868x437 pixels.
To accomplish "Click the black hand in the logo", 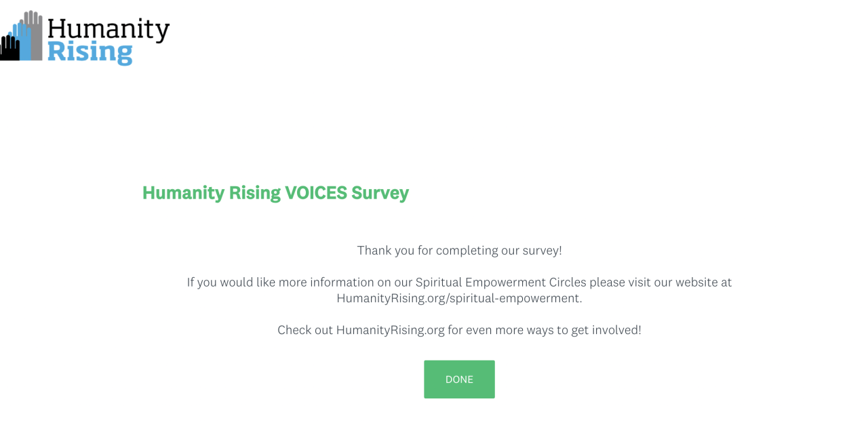I will [9, 47].
